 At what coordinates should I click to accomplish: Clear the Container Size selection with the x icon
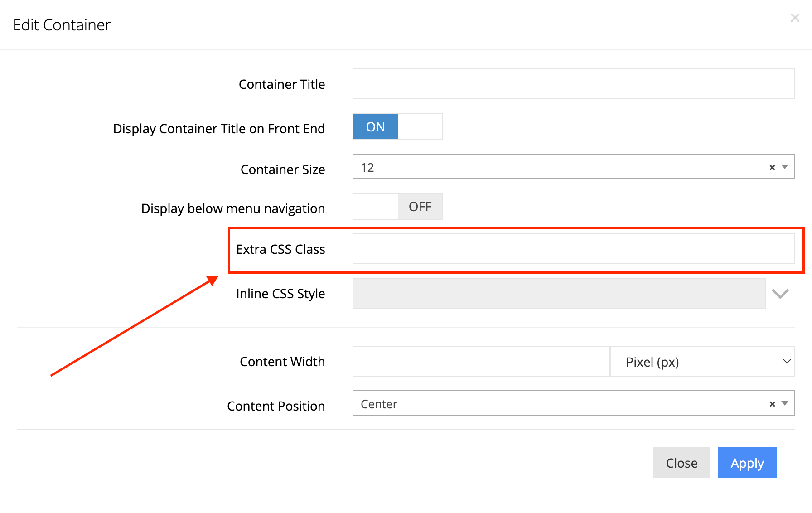(x=772, y=167)
